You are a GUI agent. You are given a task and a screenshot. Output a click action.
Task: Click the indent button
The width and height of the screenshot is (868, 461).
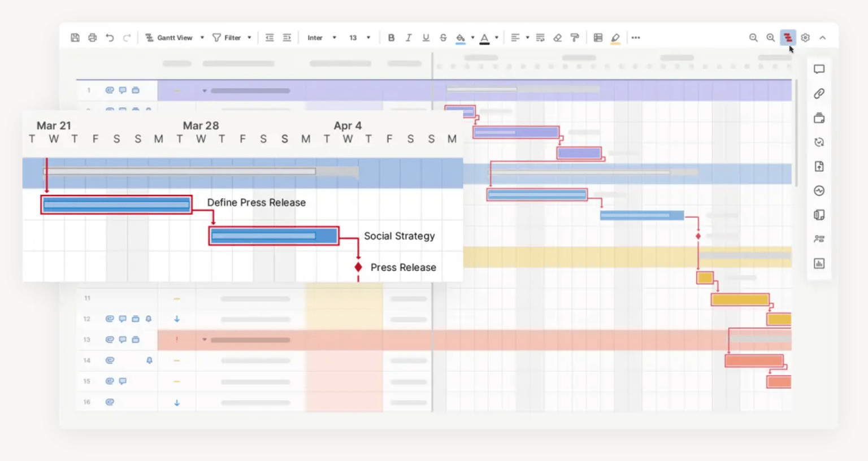point(287,37)
